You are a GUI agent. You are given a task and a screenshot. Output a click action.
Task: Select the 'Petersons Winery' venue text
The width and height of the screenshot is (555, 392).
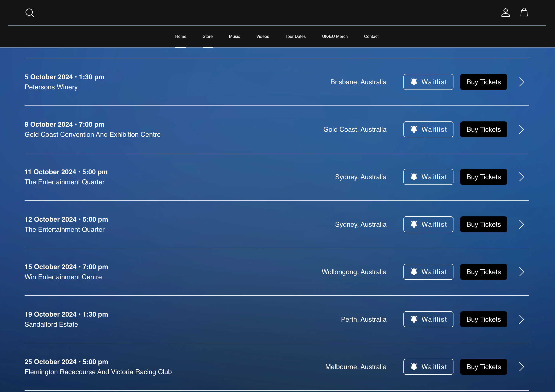click(x=51, y=87)
